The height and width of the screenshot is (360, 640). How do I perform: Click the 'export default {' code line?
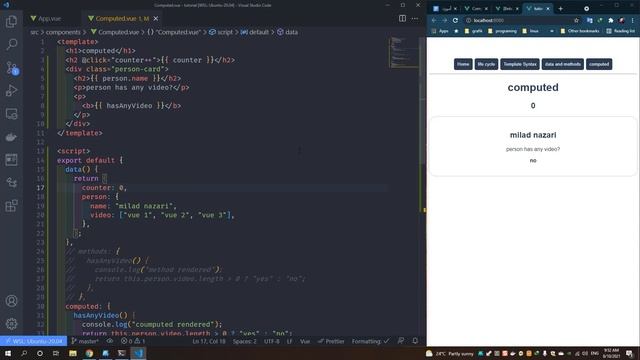tap(90, 160)
